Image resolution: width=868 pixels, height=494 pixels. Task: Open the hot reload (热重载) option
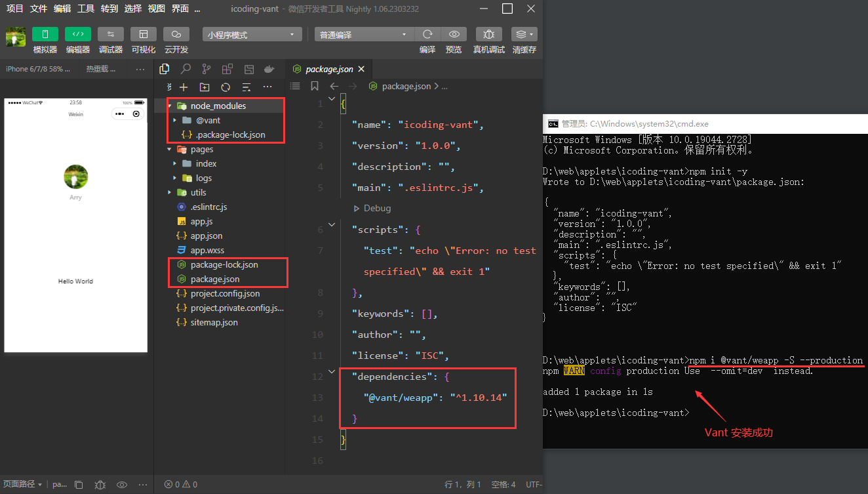(x=101, y=69)
